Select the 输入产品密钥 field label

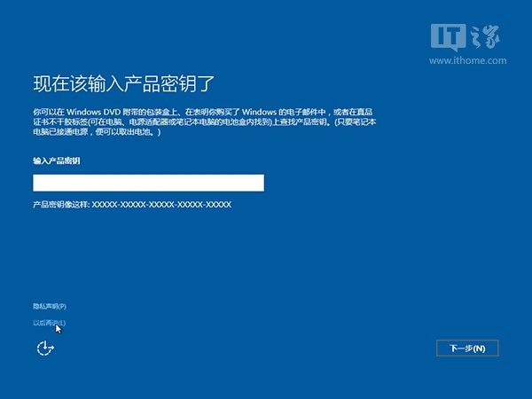57,160
